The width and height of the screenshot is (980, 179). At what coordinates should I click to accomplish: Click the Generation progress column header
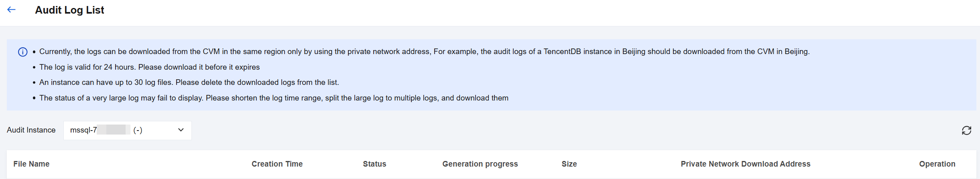(x=480, y=164)
